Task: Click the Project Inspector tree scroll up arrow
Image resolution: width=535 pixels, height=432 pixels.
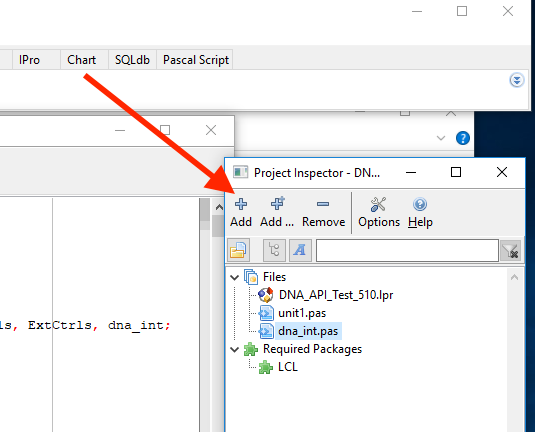Action: [x=515, y=277]
